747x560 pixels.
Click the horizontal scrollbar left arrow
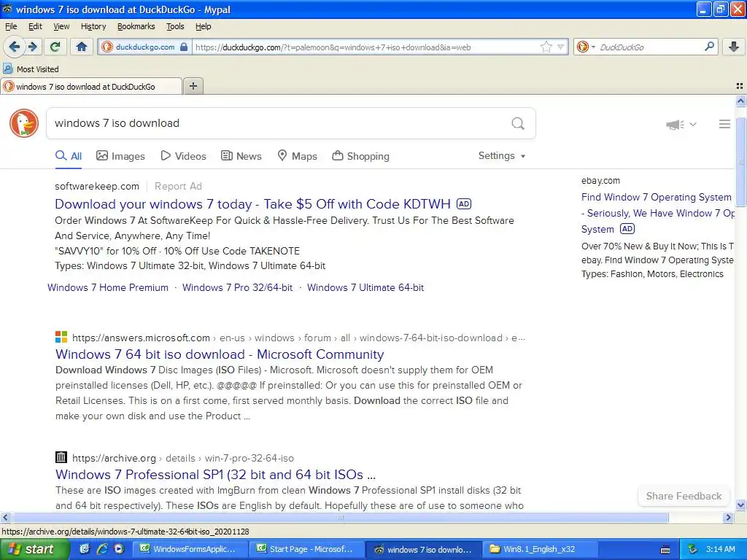pos(5,517)
